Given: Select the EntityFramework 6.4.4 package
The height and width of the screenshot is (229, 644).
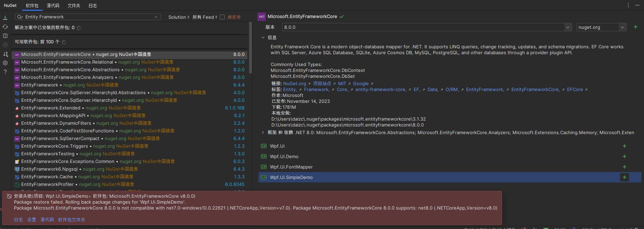Looking at the screenshot, I should (x=130, y=85).
